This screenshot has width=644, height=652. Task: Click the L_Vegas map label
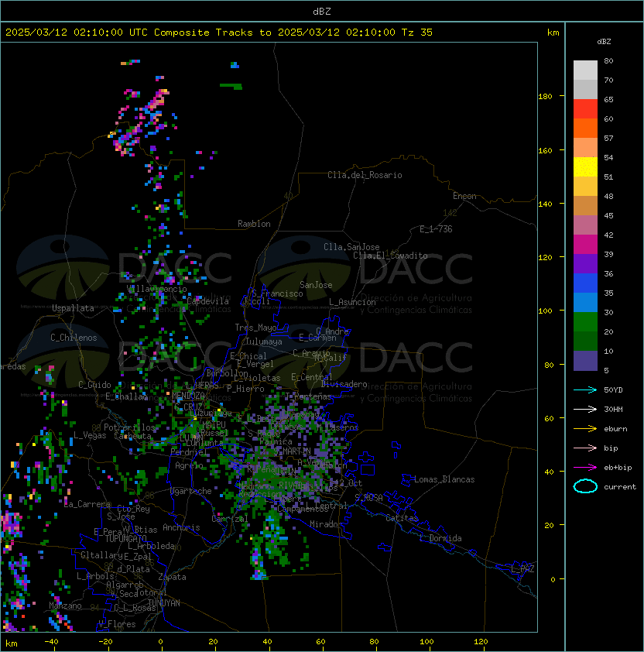point(90,435)
